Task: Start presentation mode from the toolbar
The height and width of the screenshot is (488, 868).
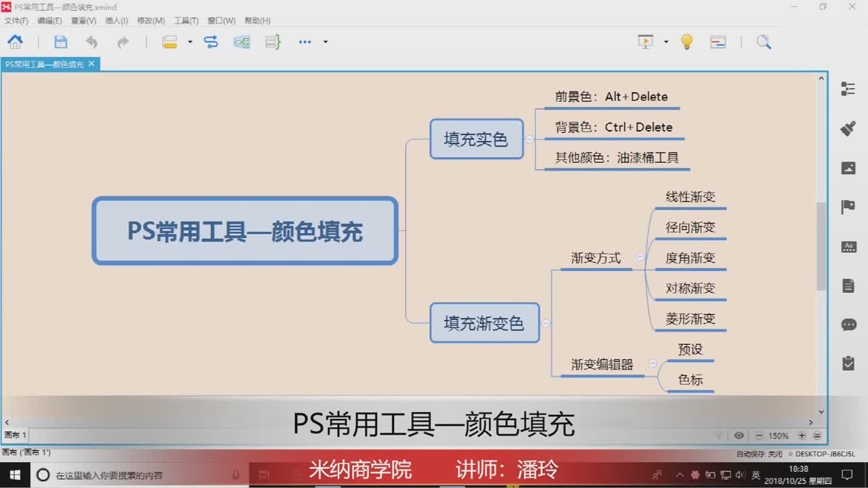Action: [x=646, y=42]
